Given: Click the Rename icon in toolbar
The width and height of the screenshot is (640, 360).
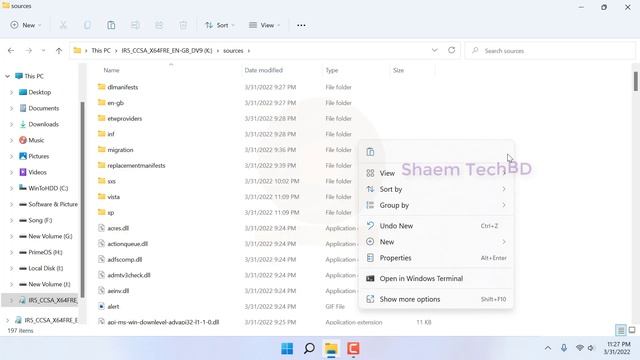Looking at the screenshot, I should (135, 25).
